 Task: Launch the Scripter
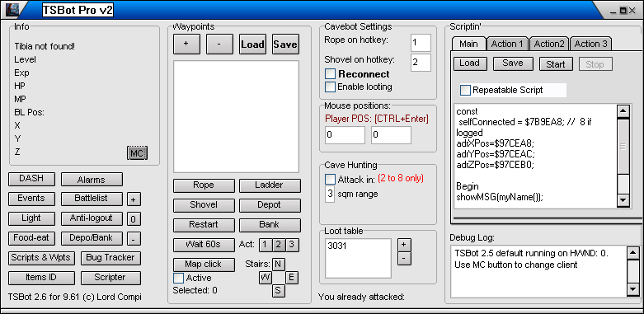(110, 278)
